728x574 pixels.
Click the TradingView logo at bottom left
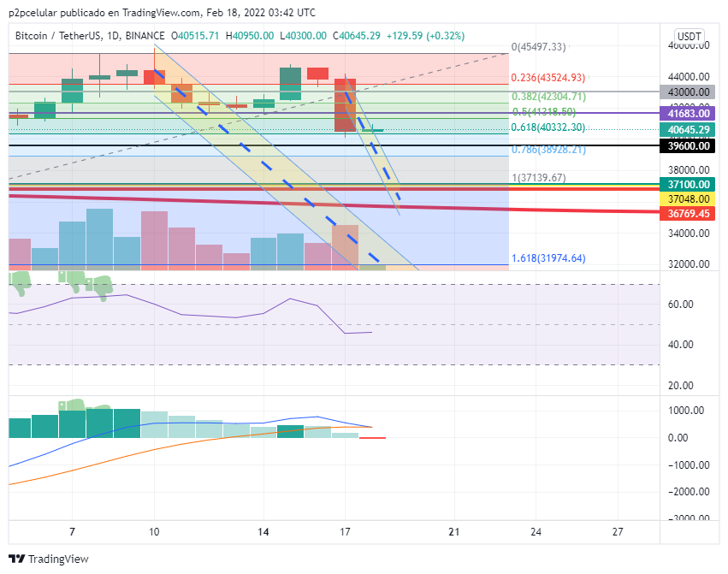[49, 559]
